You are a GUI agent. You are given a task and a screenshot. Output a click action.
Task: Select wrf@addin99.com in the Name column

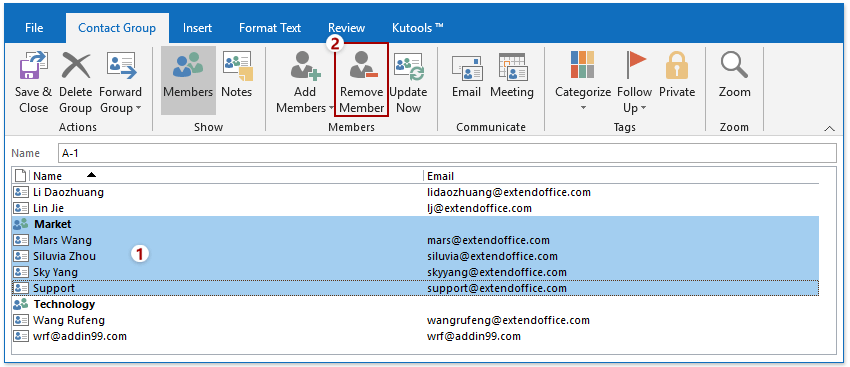pyautogui.click(x=80, y=336)
